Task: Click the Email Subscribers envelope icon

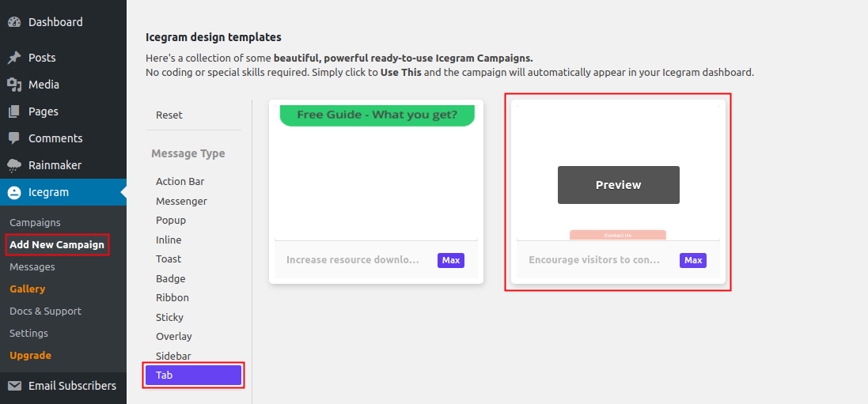Action: pyautogui.click(x=14, y=386)
